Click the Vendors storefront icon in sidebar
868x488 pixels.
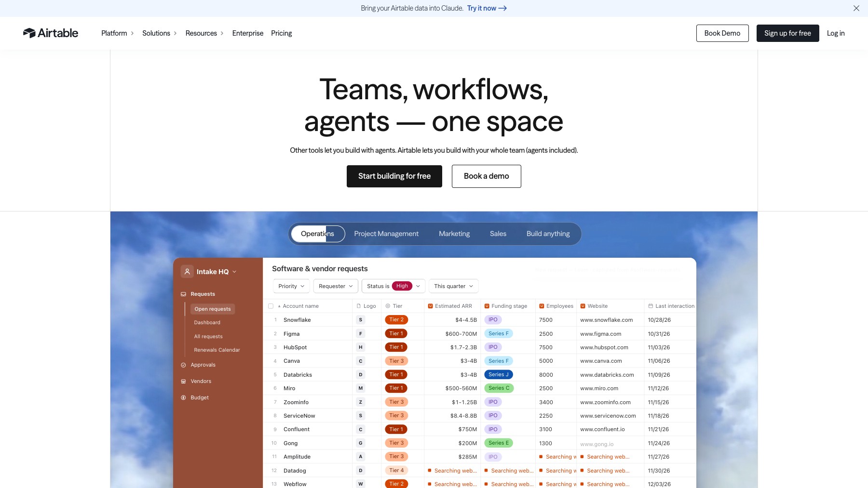[x=183, y=382]
